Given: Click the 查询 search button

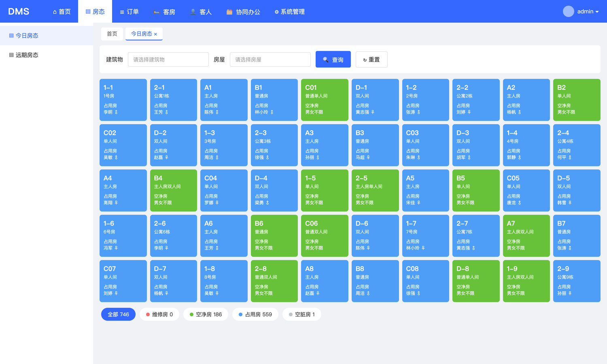Looking at the screenshot, I should coord(333,59).
